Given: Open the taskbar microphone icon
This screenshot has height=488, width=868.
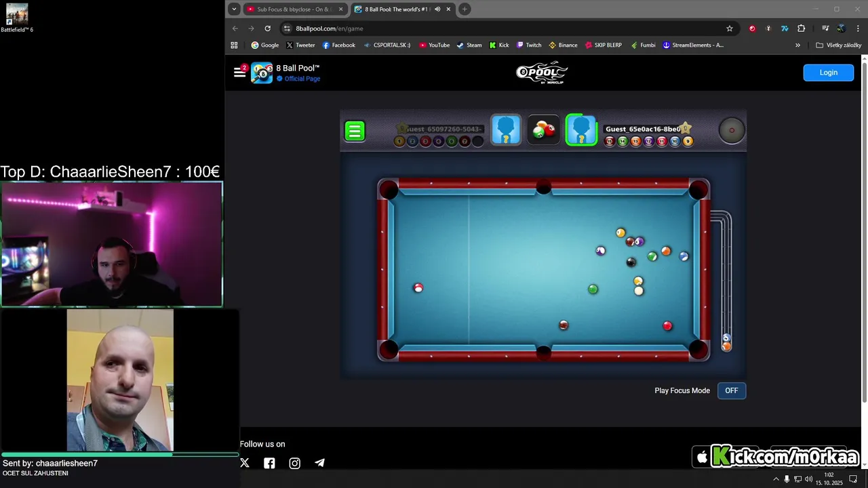Looking at the screenshot, I should (787, 479).
